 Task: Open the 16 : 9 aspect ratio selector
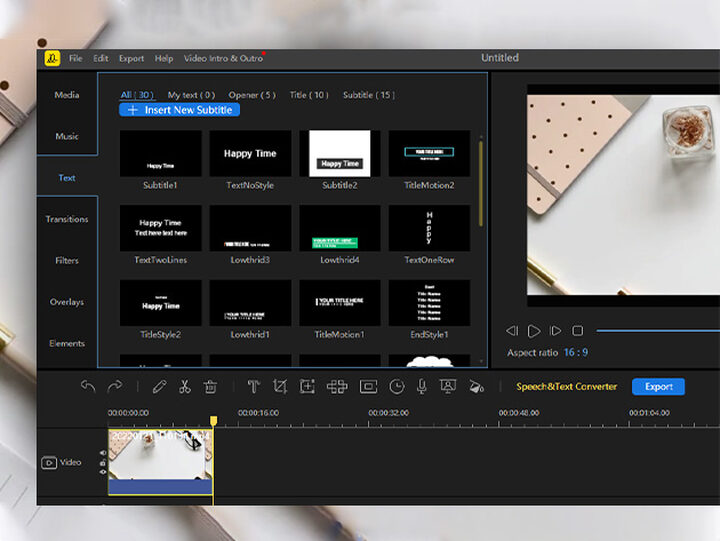click(x=575, y=353)
